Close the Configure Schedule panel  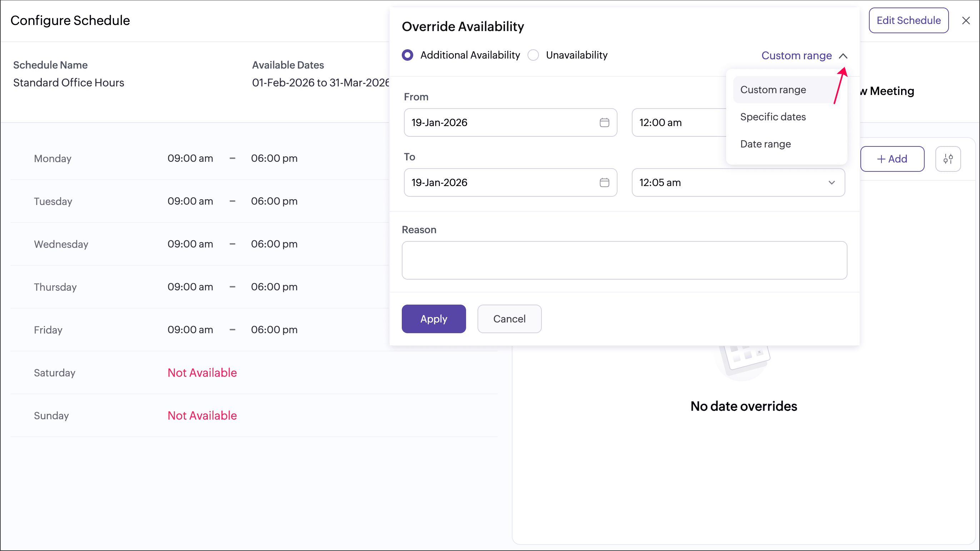click(x=966, y=21)
